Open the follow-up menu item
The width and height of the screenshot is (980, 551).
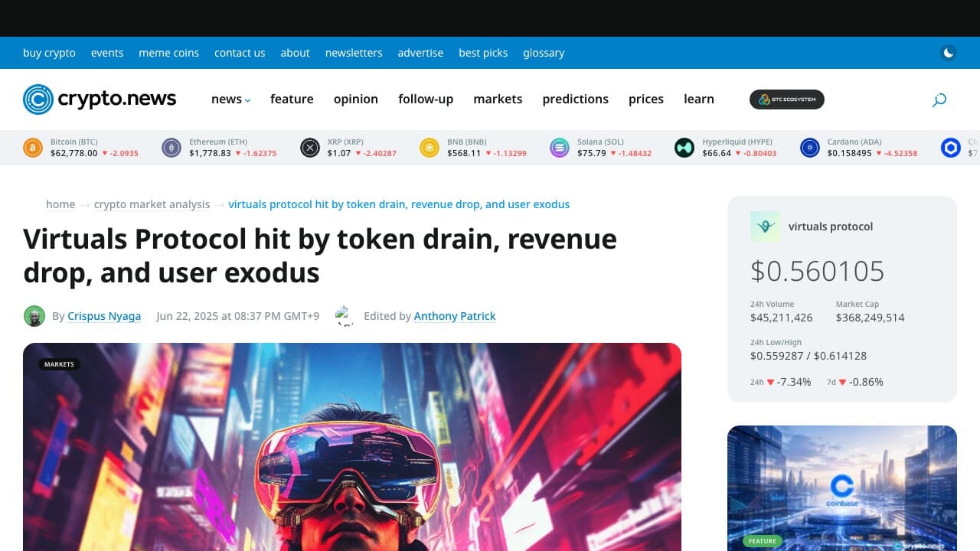tap(426, 99)
